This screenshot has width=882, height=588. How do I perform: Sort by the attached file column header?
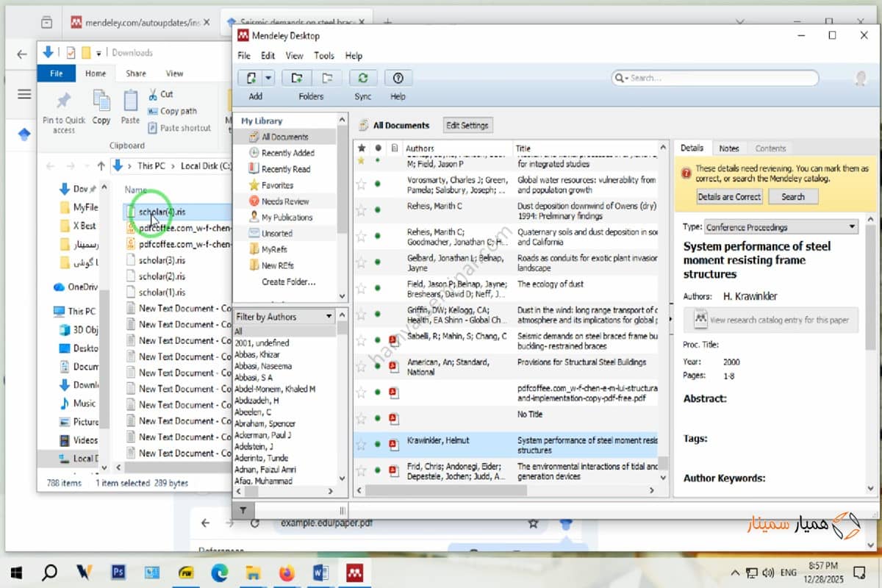(x=394, y=148)
